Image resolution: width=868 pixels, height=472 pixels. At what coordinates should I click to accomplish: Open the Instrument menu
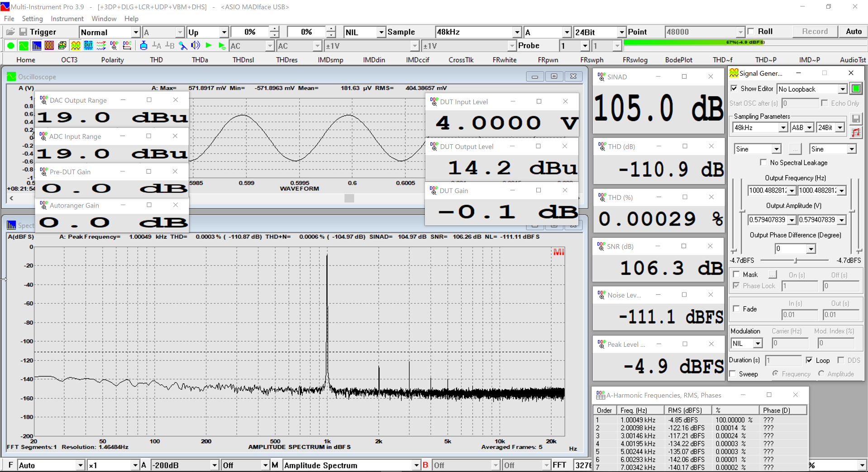point(67,19)
